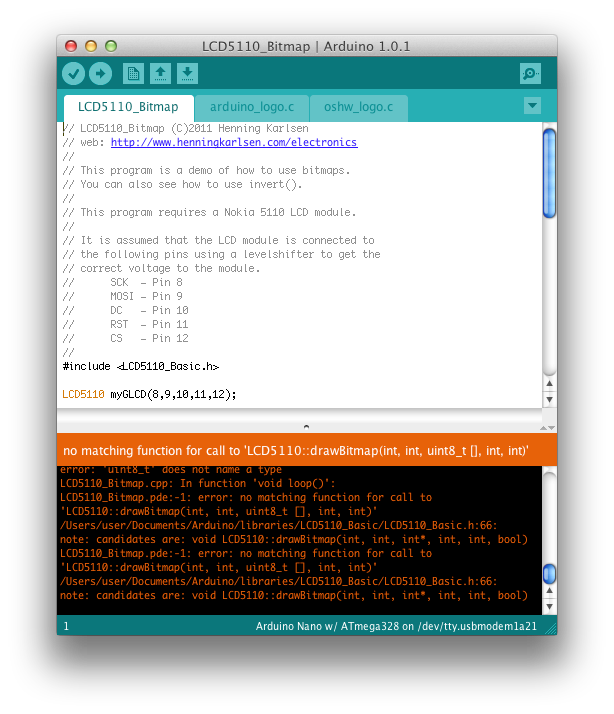
Task: Expand the tab options dropdown arrow
Action: 532,106
